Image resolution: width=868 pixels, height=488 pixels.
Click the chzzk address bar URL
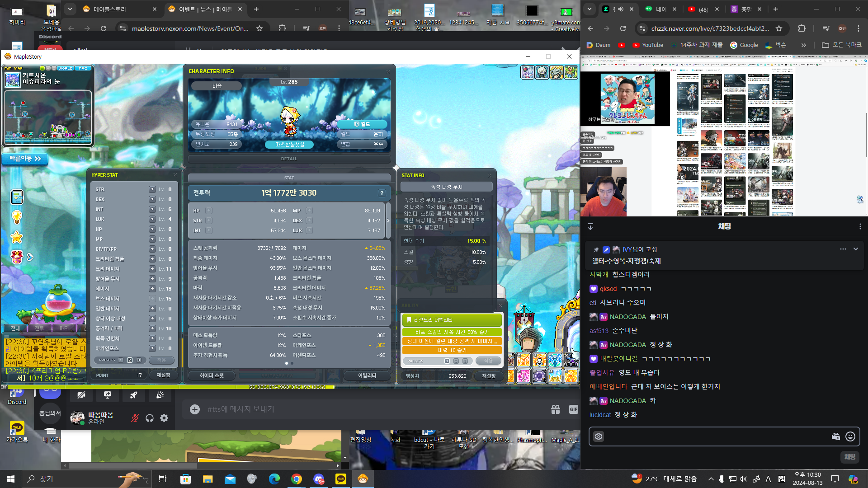(x=710, y=28)
